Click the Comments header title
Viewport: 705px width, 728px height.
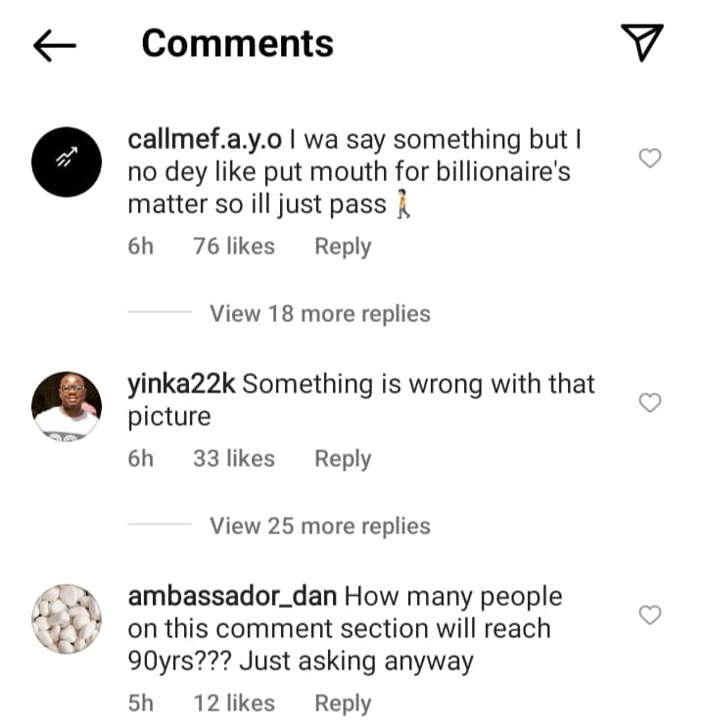tap(237, 44)
